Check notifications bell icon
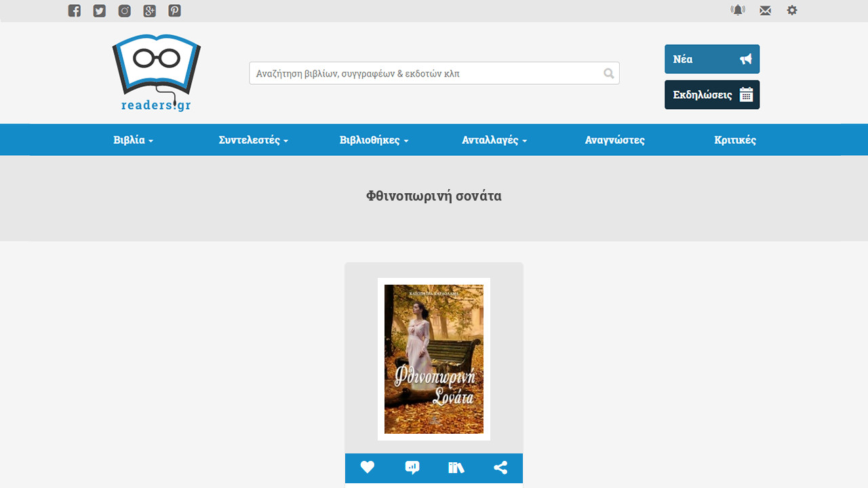The height and width of the screenshot is (488, 868). pos(738,10)
